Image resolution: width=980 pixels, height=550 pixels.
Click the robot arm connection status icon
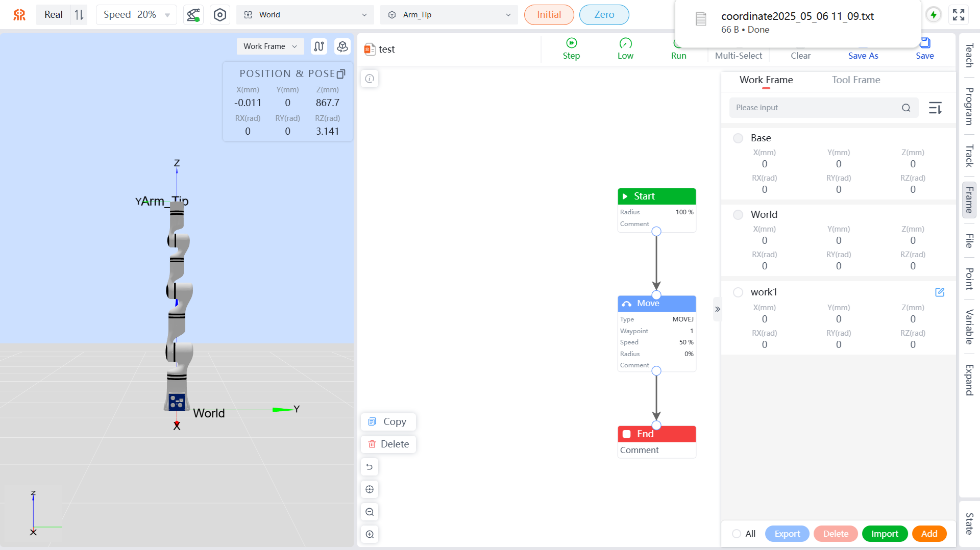[193, 15]
